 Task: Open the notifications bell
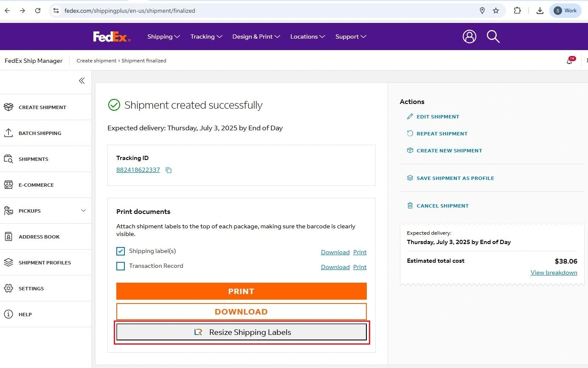(x=569, y=61)
